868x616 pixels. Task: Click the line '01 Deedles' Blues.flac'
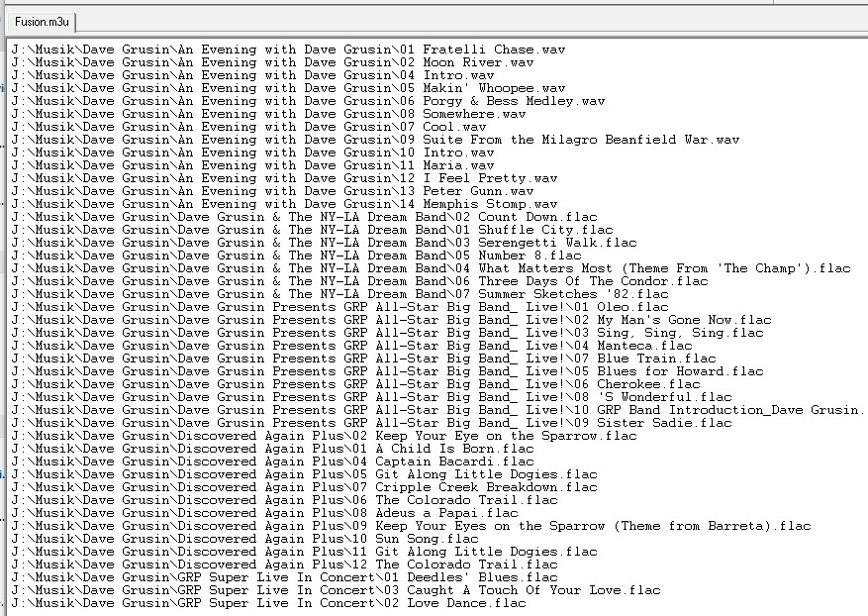point(284,577)
